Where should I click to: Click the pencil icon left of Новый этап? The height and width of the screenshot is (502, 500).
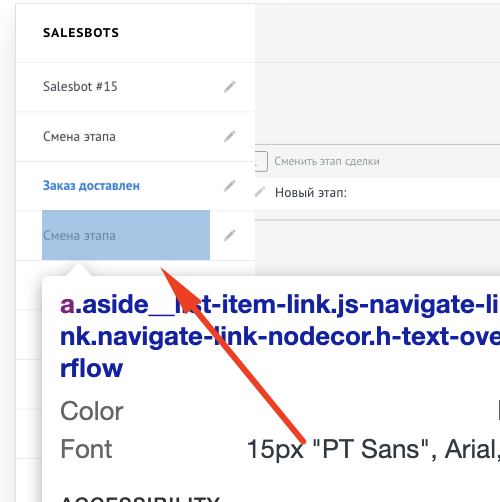(x=260, y=192)
